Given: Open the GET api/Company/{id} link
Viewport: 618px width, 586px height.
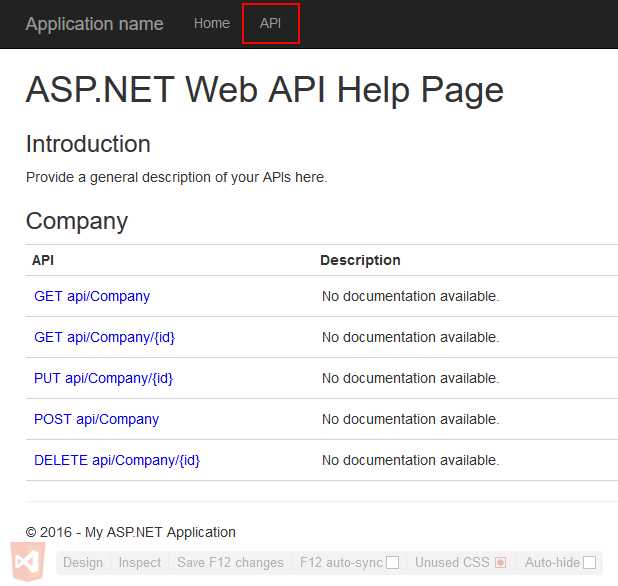Looking at the screenshot, I should coord(104,337).
